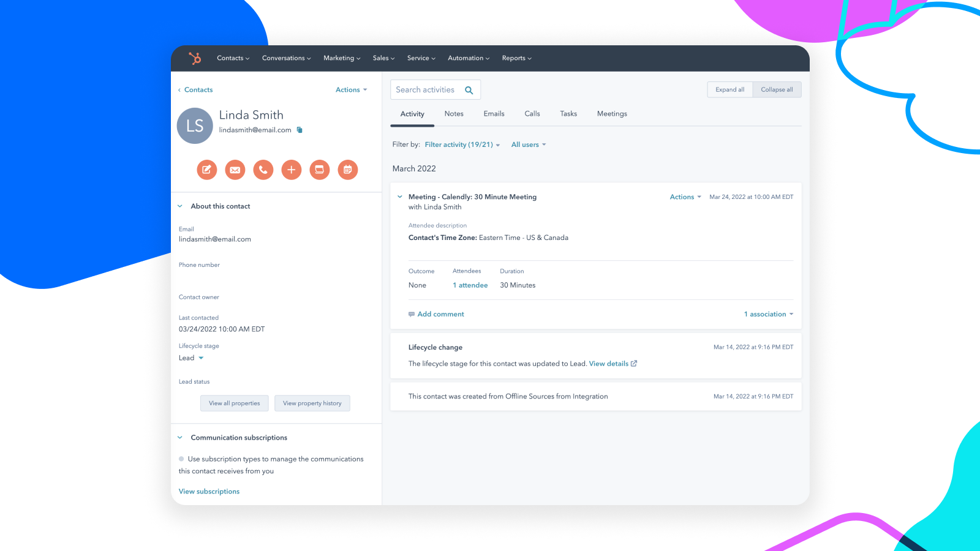
Task: Collapse the Communication subscriptions section
Action: point(180,438)
